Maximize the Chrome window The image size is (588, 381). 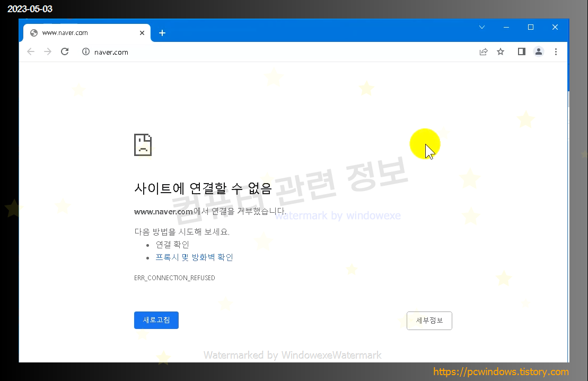click(531, 27)
